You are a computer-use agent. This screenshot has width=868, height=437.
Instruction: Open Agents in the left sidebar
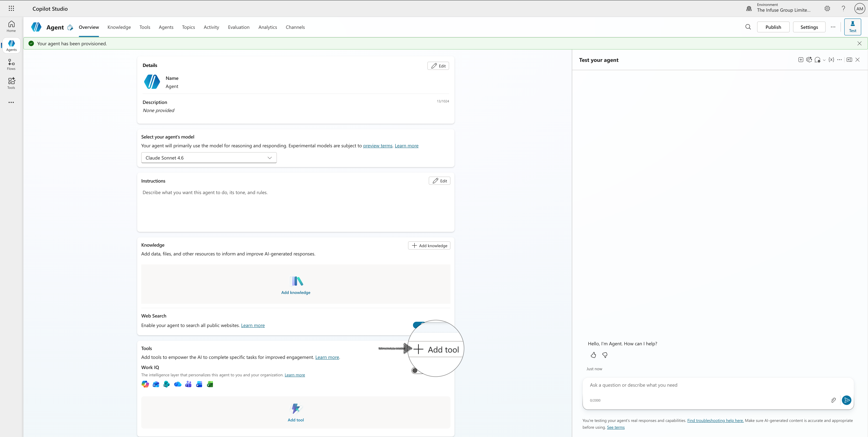coord(11,45)
